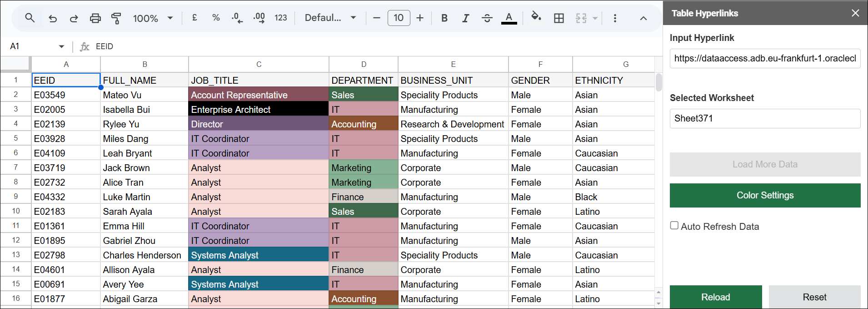The height and width of the screenshot is (309, 868).
Task: Open the fill color picker
Action: [x=536, y=17]
